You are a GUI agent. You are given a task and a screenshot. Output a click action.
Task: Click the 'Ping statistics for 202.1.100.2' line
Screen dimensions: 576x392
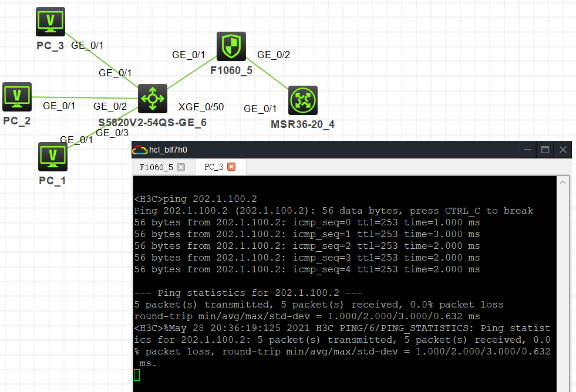pyautogui.click(x=248, y=293)
